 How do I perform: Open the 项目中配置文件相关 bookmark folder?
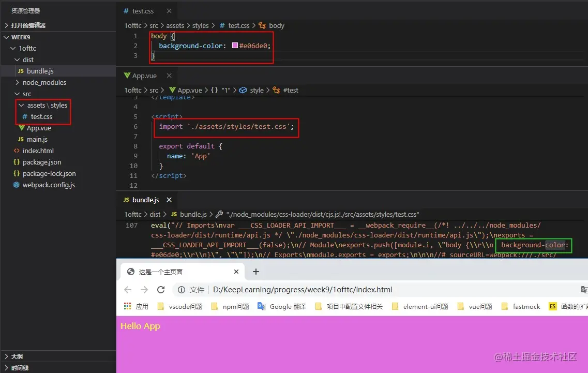[349, 307]
